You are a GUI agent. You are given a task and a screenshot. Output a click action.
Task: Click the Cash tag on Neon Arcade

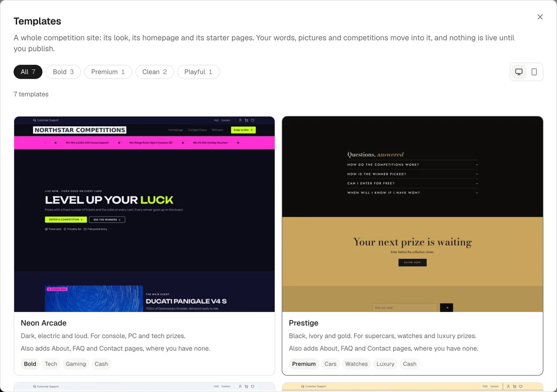tap(101, 364)
